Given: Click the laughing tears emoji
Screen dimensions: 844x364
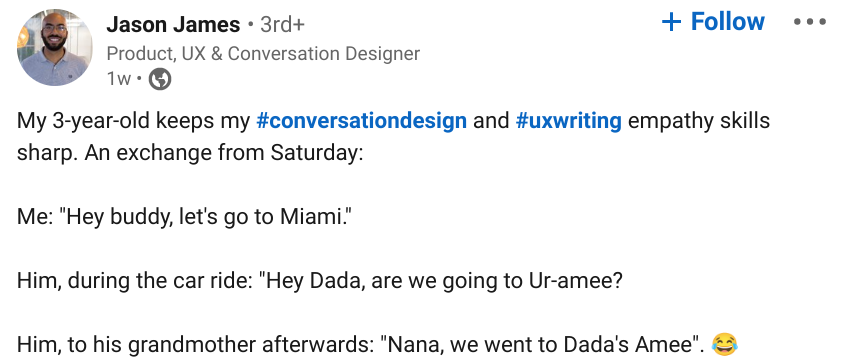Looking at the screenshot, I should click(x=724, y=344).
